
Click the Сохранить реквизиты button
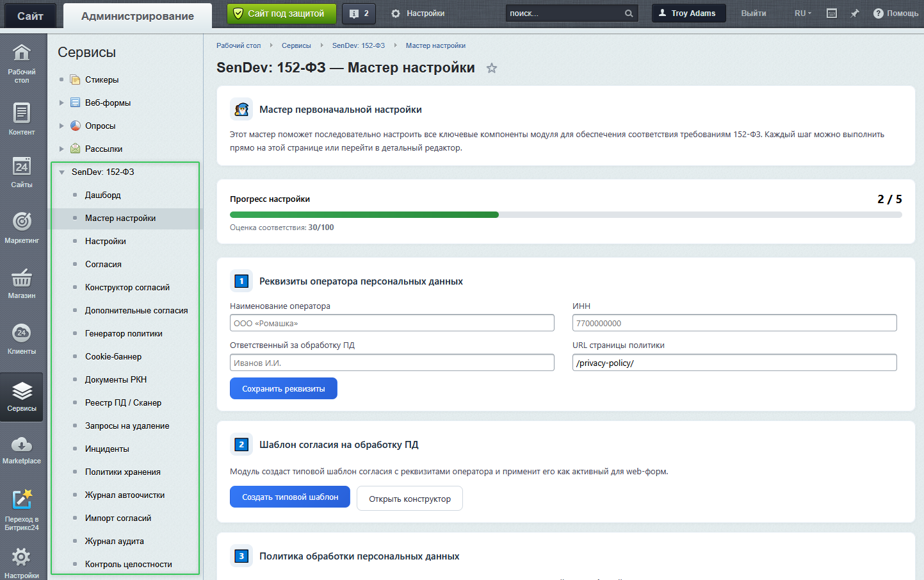click(284, 388)
